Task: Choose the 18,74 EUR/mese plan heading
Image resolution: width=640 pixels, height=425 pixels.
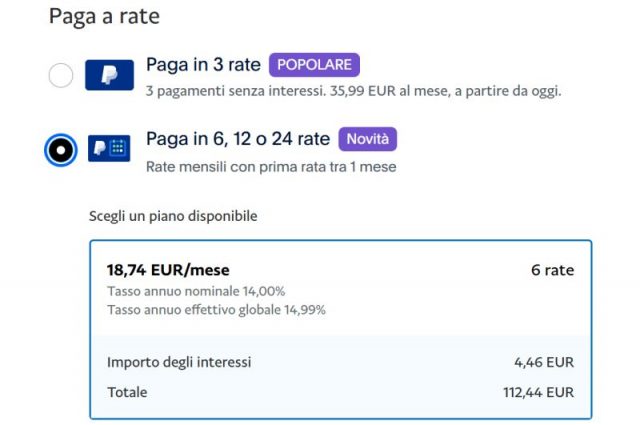Action: (168, 270)
